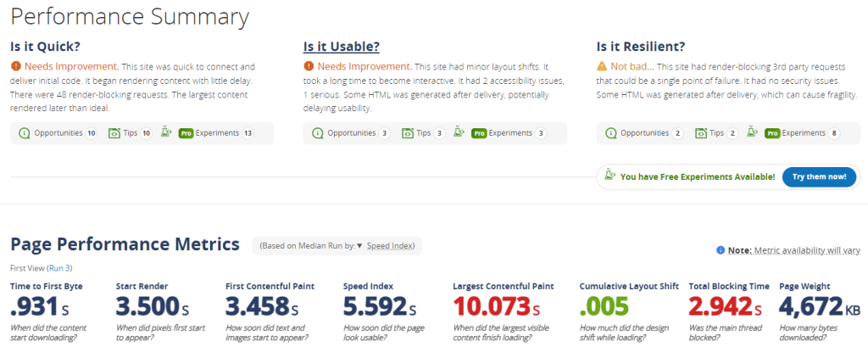Screen dimensions: 868x347
Task: Click the 'Time to First Byte' label
Action: tap(47, 287)
